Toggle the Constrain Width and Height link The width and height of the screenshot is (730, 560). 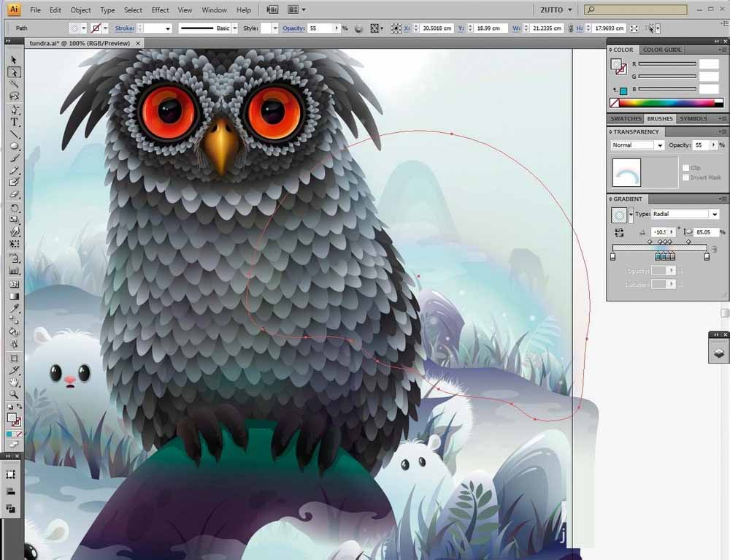point(570,28)
